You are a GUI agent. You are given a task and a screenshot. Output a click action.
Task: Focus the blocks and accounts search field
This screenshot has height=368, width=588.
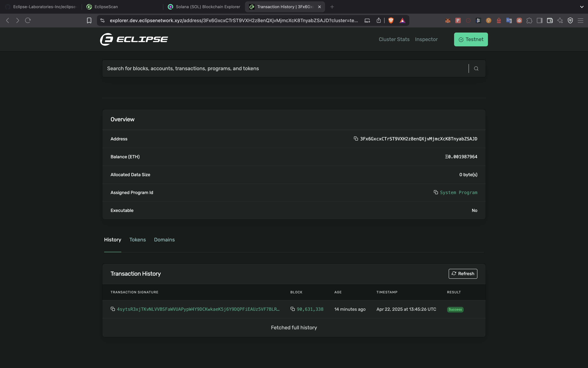[x=285, y=69]
